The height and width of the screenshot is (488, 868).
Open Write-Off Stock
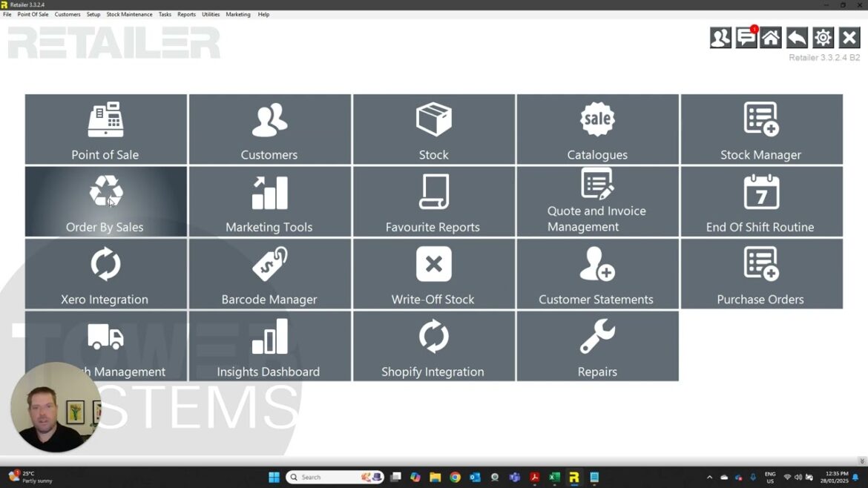[x=433, y=274]
